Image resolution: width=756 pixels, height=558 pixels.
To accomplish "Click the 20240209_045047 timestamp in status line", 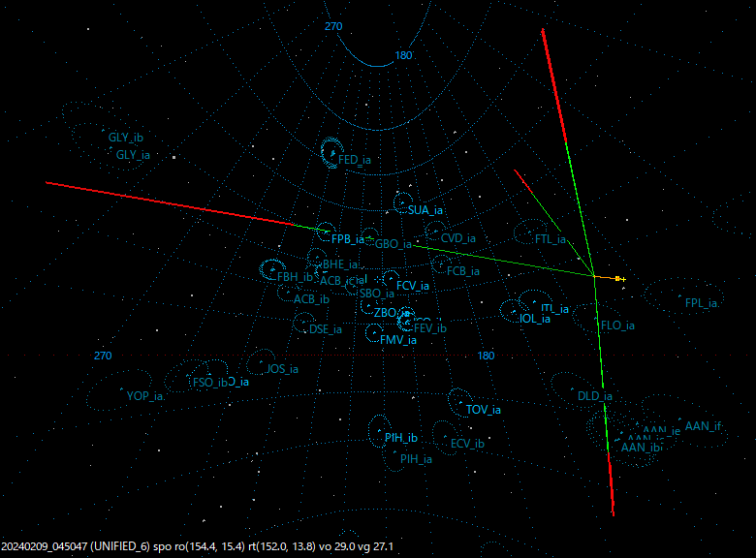I will pos(45,546).
